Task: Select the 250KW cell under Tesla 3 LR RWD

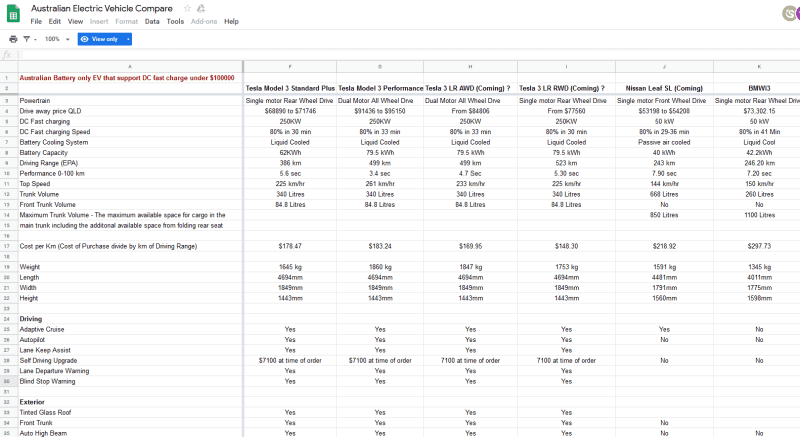Action: pyautogui.click(x=566, y=121)
